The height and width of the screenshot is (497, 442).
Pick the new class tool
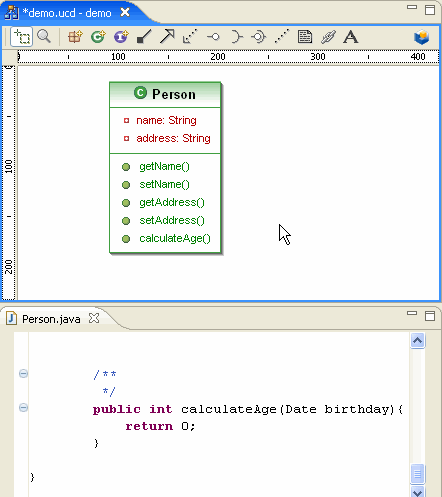[x=98, y=37]
